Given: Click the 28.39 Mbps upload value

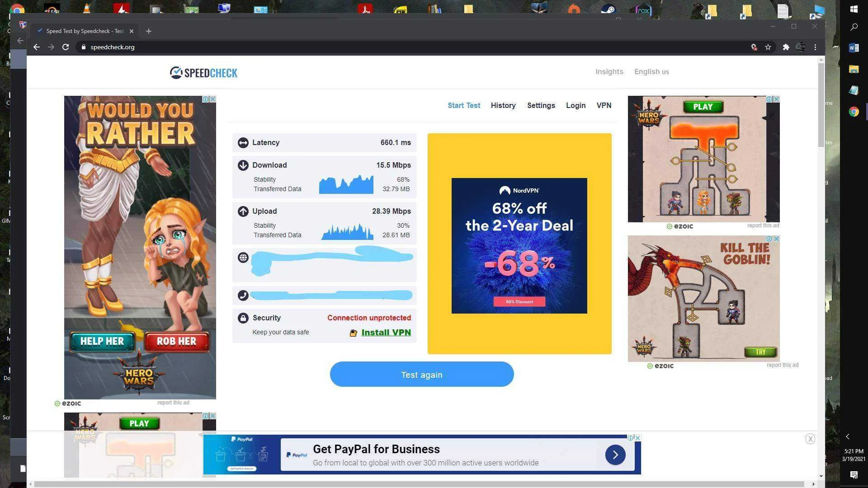Looking at the screenshot, I should coord(392,211).
